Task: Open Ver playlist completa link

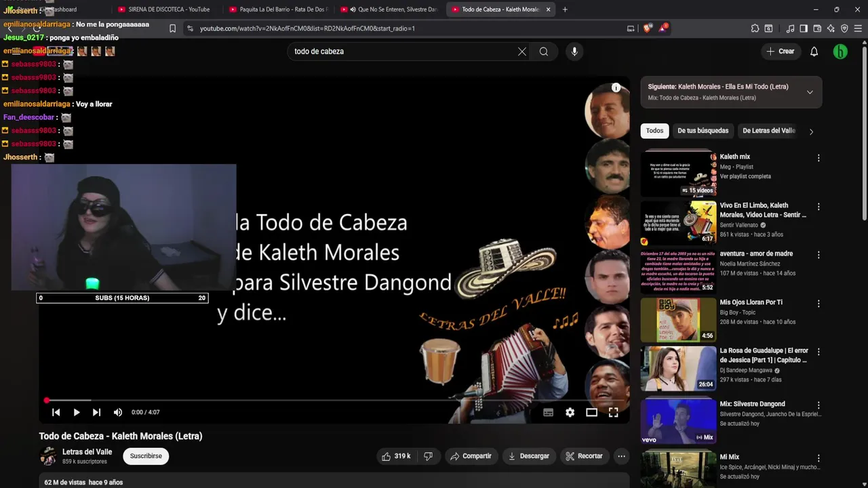Action: click(x=745, y=176)
